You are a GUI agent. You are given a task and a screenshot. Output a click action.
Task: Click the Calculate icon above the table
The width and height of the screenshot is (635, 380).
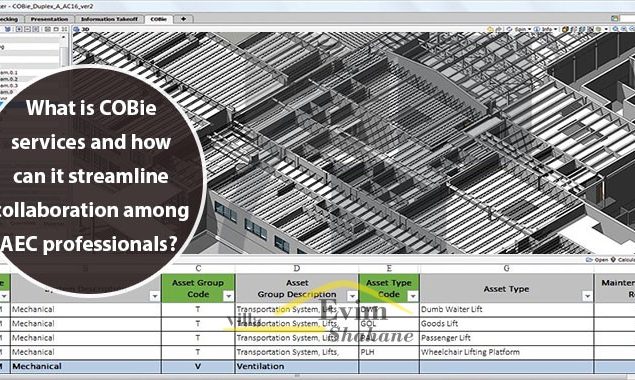coord(613,260)
